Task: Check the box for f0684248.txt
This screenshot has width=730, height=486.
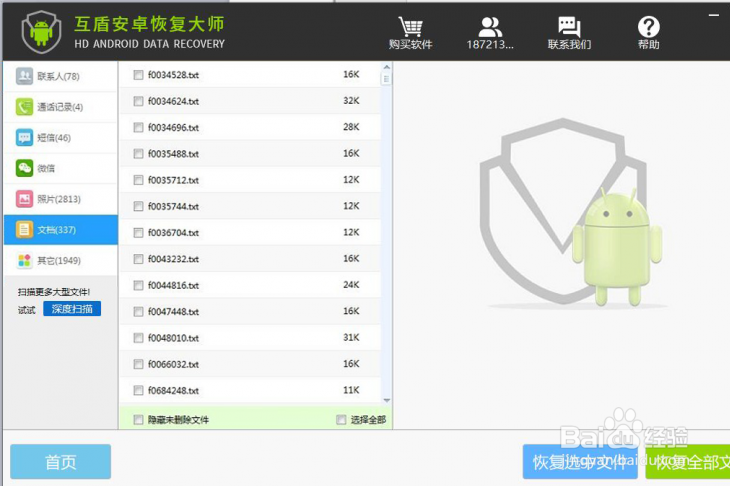Action: coord(138,391)
